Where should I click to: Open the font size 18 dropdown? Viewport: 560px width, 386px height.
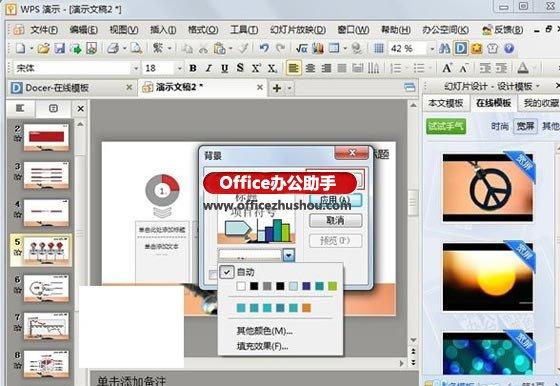(x=179, y=68)
